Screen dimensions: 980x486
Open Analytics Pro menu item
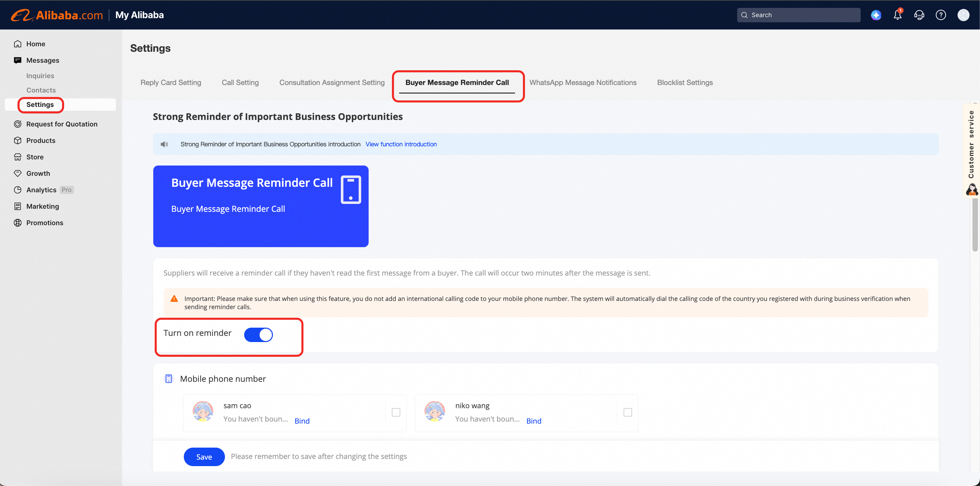(x=49, y=190)
